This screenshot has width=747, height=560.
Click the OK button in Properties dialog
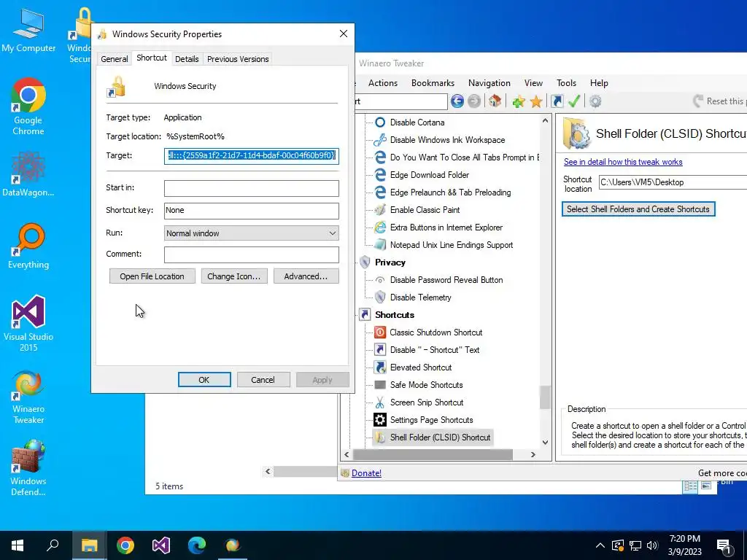(x=204, y=379)
